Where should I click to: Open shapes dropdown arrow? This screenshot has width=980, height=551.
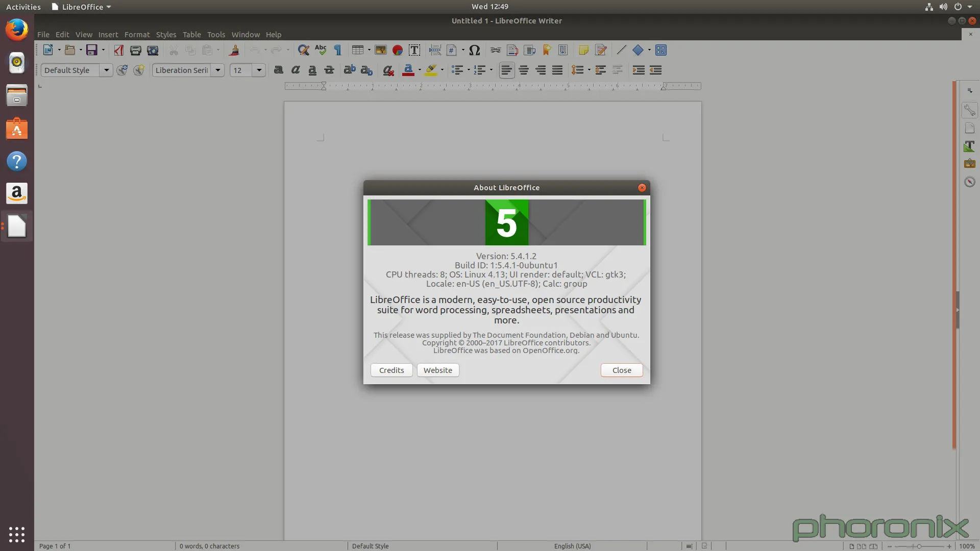click(649, 50)
